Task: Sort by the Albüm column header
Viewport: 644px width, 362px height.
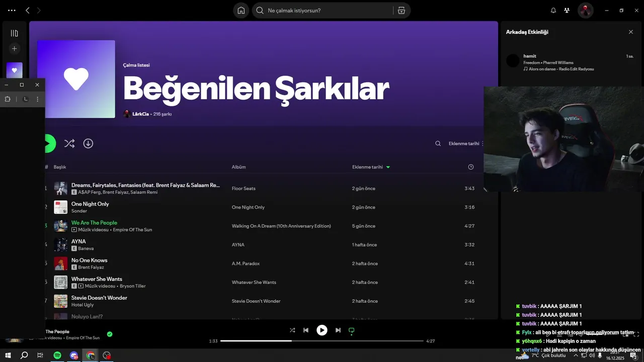Action: click(x=238, y=167)
